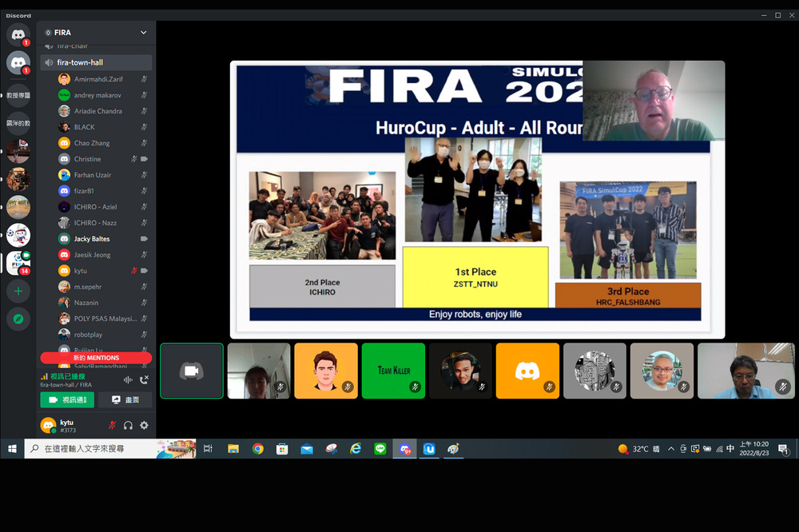Image resolution: width=799 pixels, height=532 pixels.
Task: Open Google Chrome from taskbar
Action: [x=258, y=448]
